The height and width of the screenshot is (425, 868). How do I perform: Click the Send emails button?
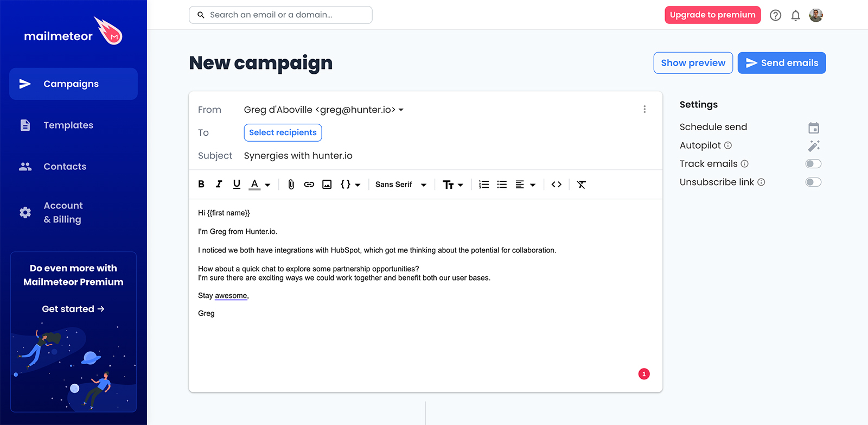782,63
